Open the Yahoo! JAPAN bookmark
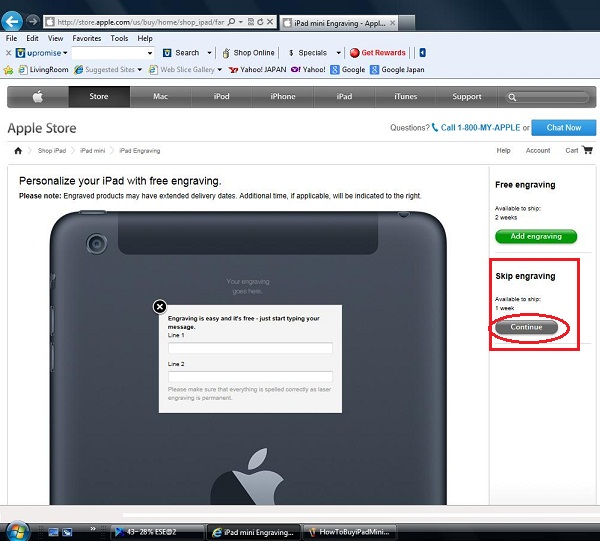The height and width of the screenshot is (541, 600). [257, 70]
